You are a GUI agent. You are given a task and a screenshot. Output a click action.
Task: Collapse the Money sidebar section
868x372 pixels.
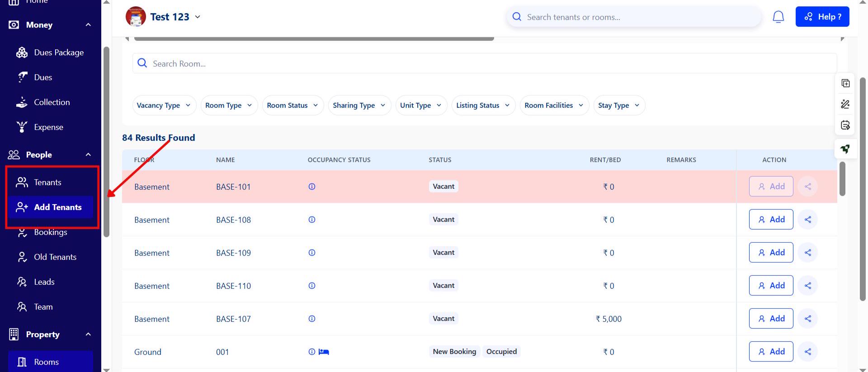[88, 25]
